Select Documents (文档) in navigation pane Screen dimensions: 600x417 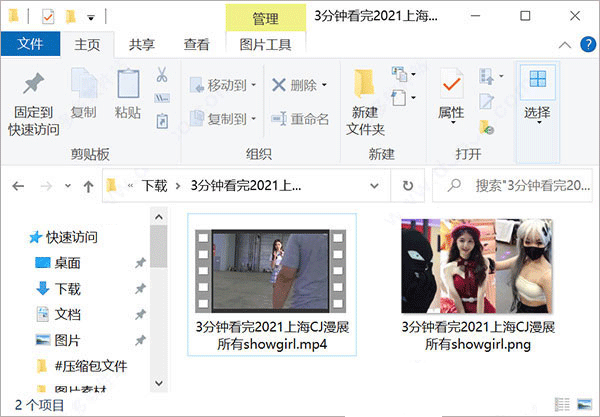click(x=58, y=314)
